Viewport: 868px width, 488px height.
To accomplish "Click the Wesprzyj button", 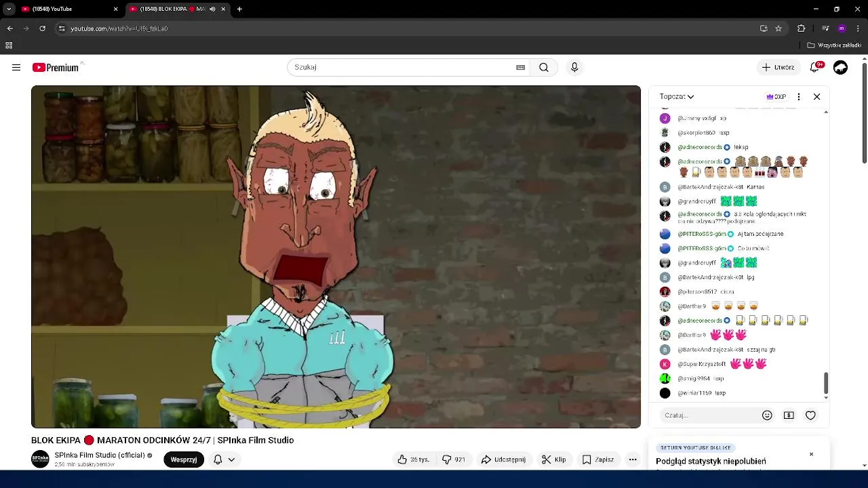I will pyautogui.click(x=184, y=460).
